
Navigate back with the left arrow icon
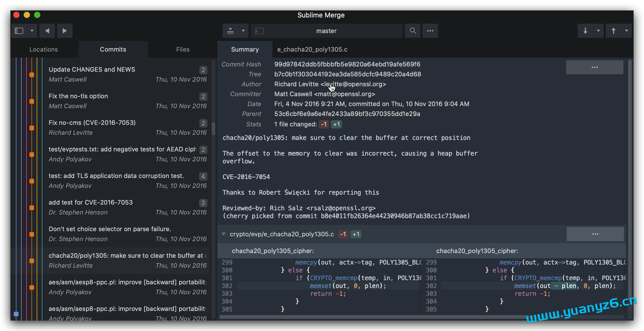click(47, 30)
